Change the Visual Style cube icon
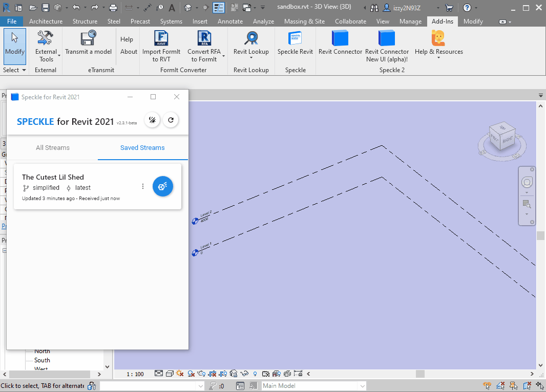This screenshot has width=546, height=392. 170,374
